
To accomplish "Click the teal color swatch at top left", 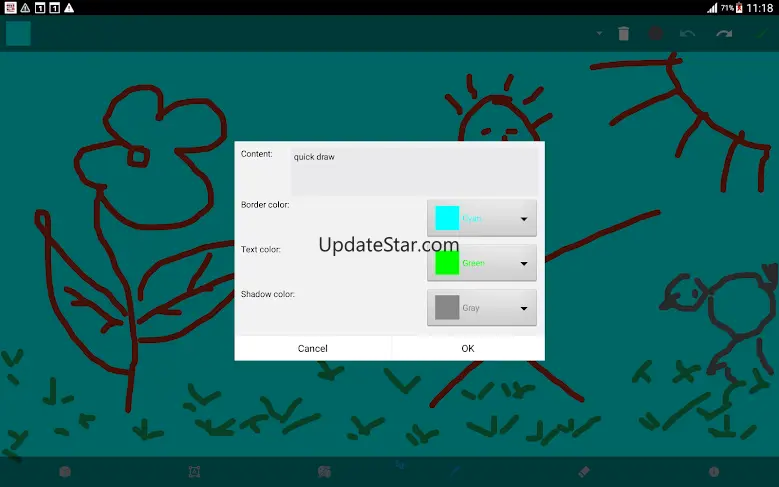I will coord(18,33).
